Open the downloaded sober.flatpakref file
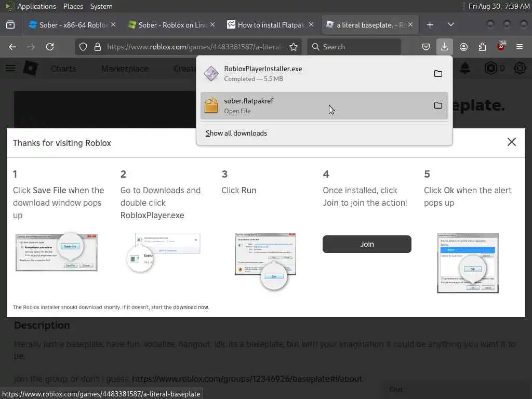Image resolution: width=532 pixels, height=399 pixels. pos(324,106)
